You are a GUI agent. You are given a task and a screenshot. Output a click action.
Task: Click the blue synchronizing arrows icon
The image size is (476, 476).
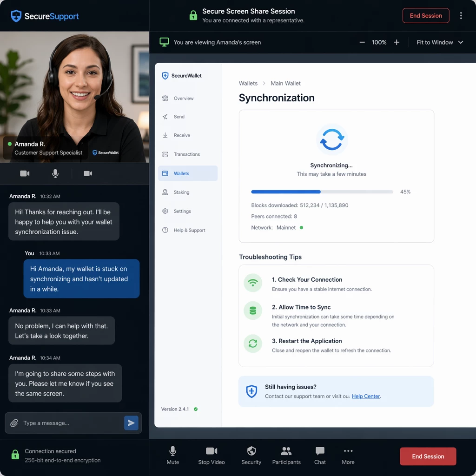(x=331, y=139)
